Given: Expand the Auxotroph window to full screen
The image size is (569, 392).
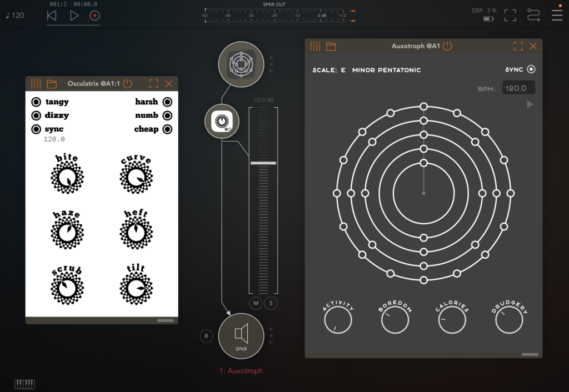Looking at the screenshot, I should (x=517, y=46).
